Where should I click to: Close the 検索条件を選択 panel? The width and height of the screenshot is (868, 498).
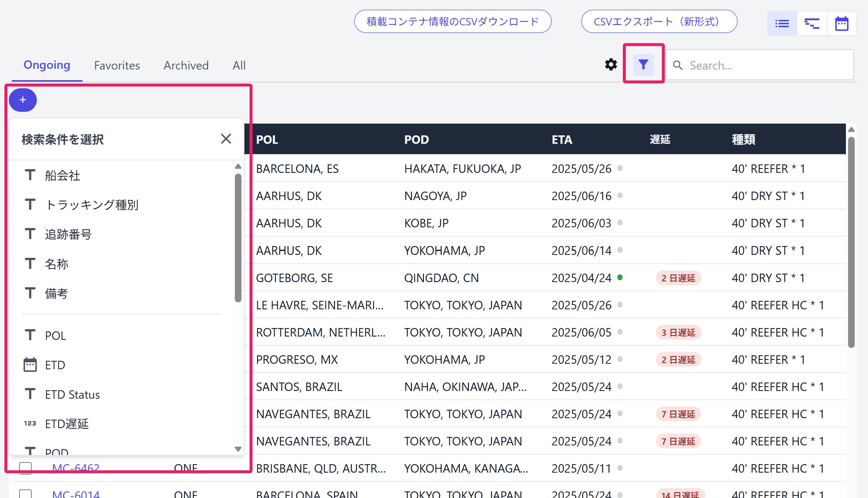coord(226,139)
